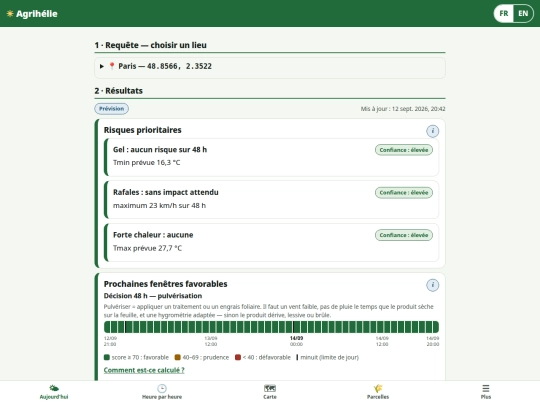The image size is (540, 405).
Task: Click the clock icon for Heure par heure
Action: coord(162,388)
